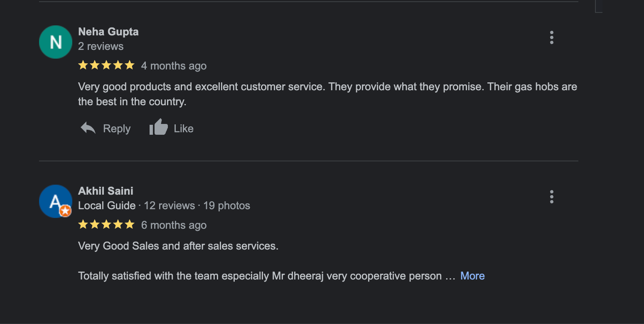Open Akhil Saini's blue A avatar

point(54,201)
